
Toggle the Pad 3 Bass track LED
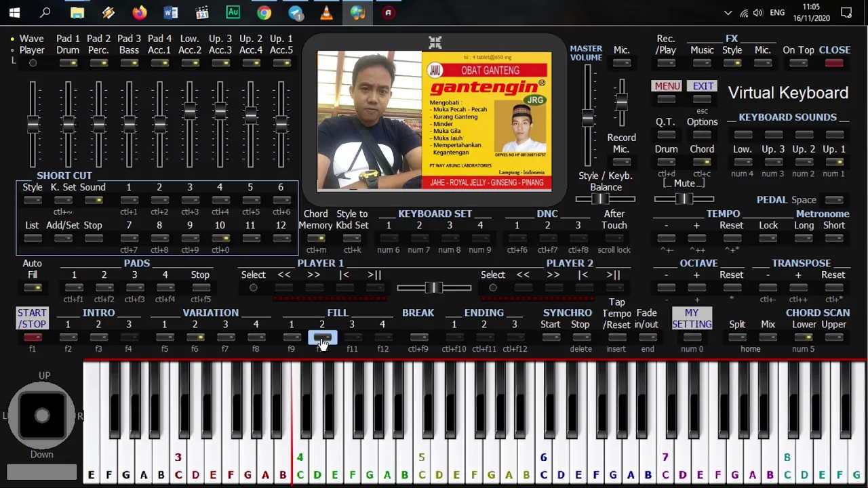tap(129, 63)
